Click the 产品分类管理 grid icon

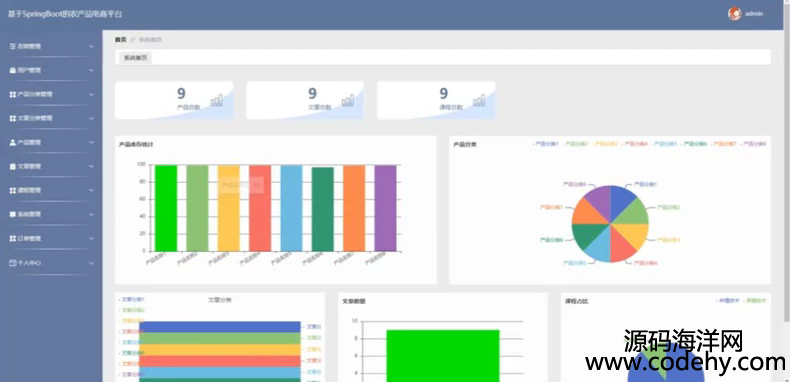point(13,94)
